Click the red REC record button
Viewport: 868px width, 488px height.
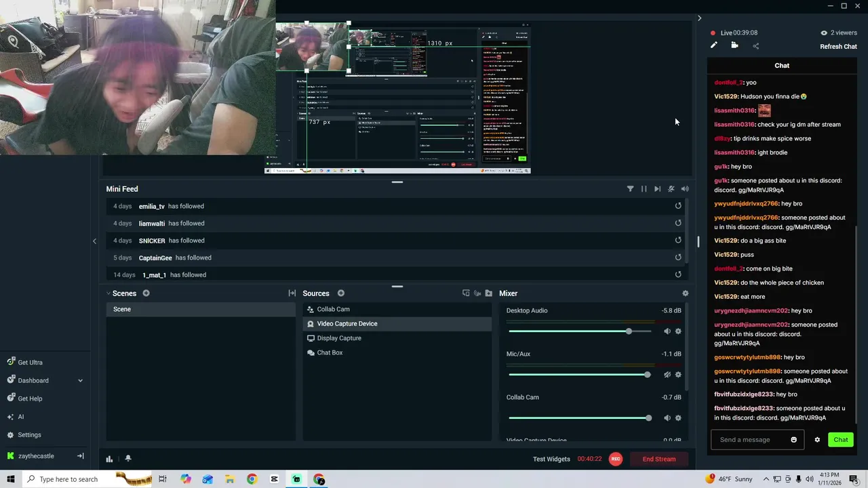(616, 459)
